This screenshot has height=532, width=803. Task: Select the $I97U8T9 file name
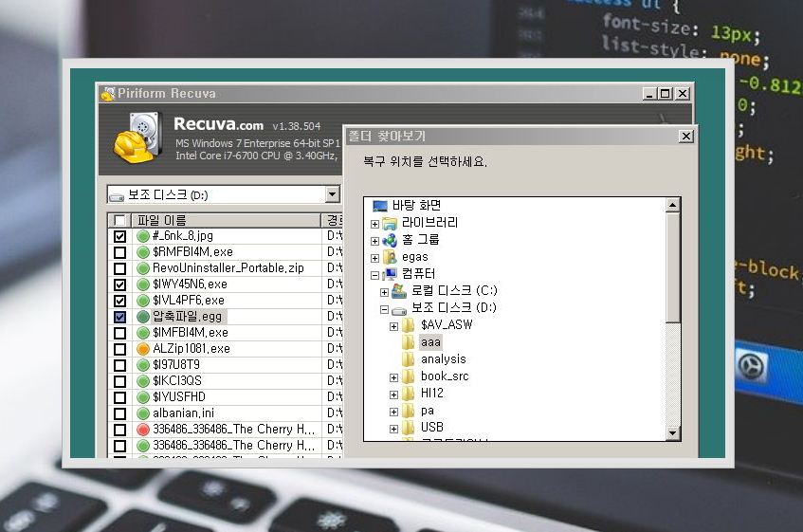(x=176, y=365)
